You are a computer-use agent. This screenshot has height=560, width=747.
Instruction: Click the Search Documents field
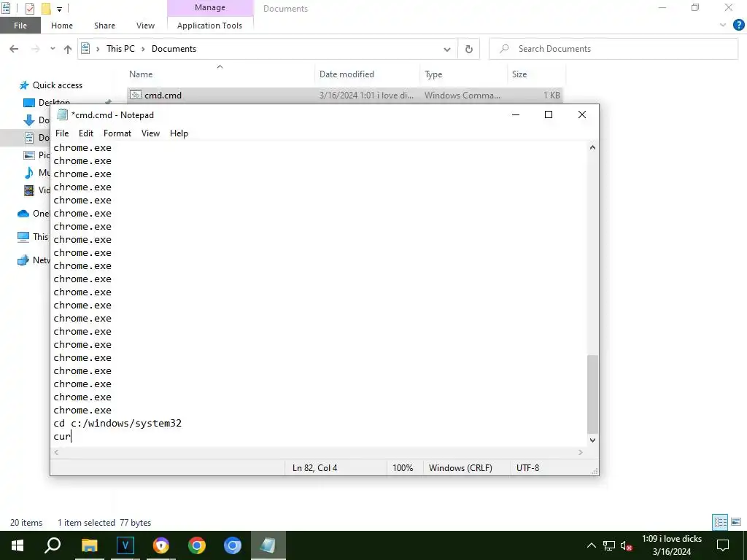click(614, 49)
